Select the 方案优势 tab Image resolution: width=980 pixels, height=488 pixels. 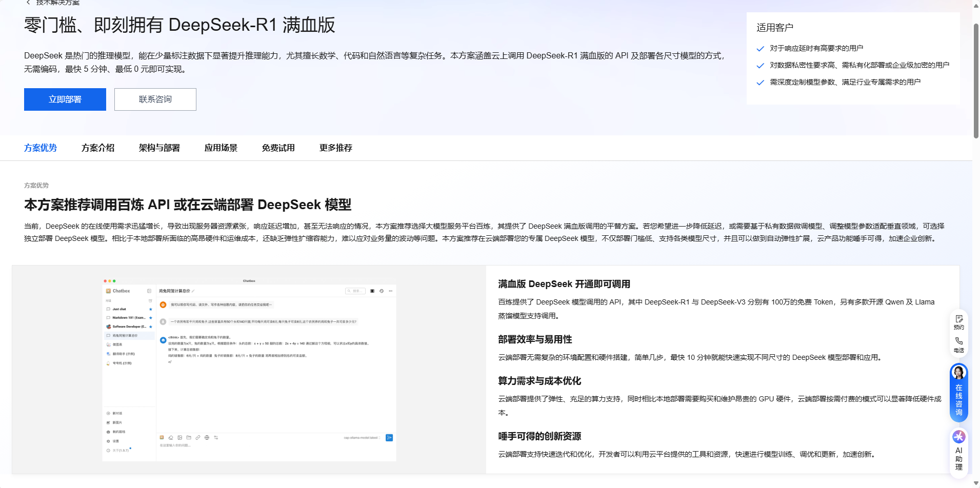(41, 148)
